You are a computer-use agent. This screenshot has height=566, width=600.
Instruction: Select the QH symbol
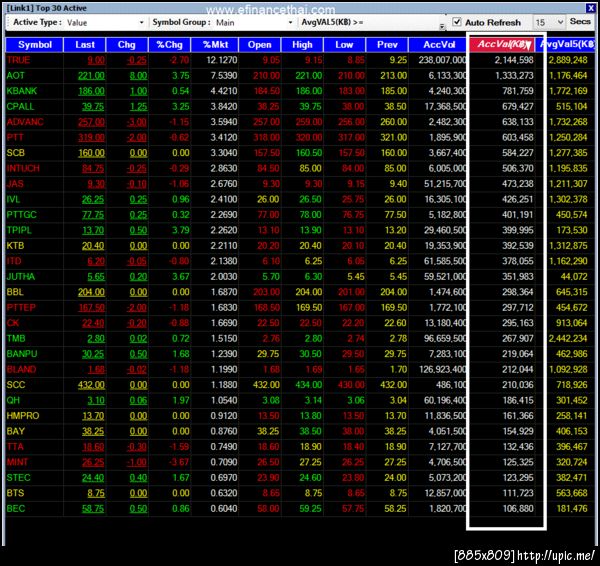click(13, 400)
